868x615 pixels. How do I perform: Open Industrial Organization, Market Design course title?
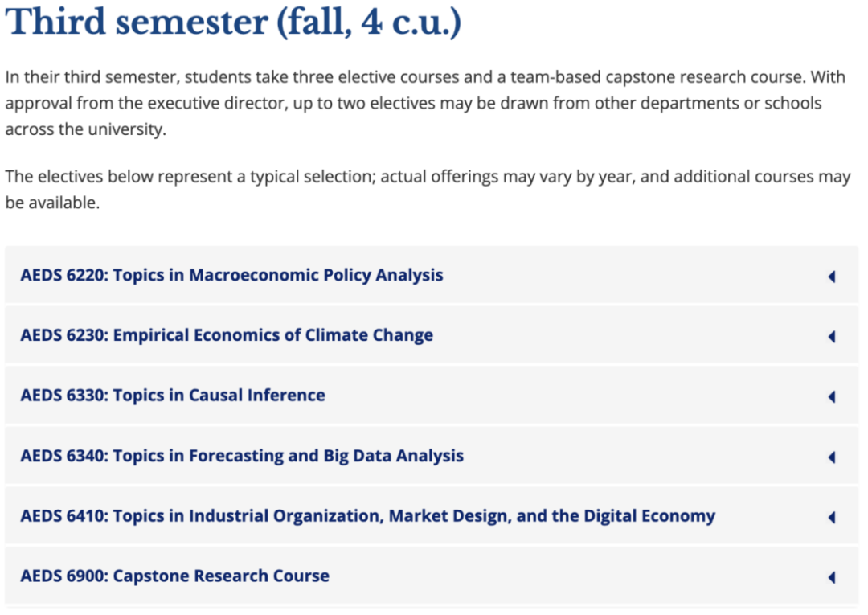click(368, 516)
